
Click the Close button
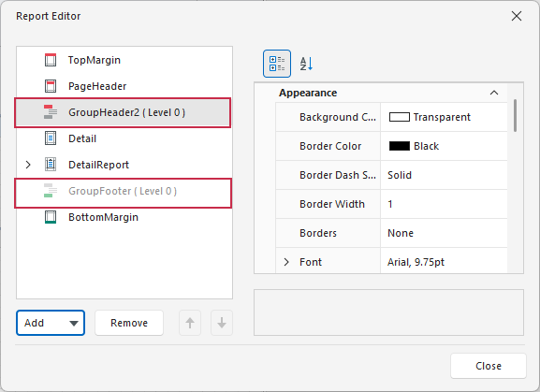click(489, 366)
